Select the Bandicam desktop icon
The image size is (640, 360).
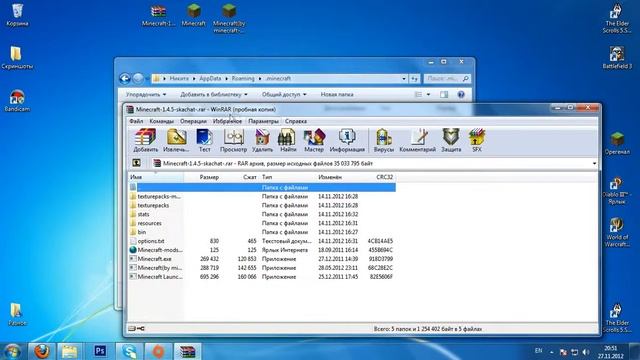tap(17, 101)
